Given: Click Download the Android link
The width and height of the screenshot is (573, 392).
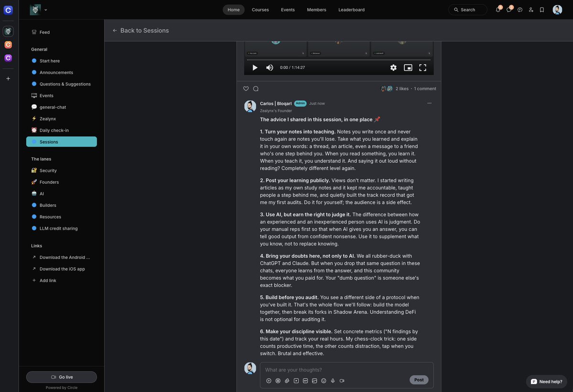Looking at the screenshot, I should tap(61, 257).
